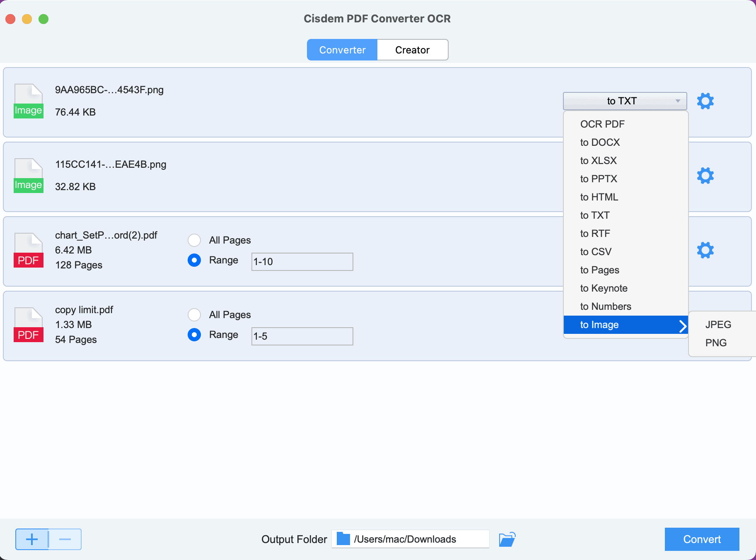Choose to PPTX from format menu
The width and height of the screenshot is (756, 560).
pyautogui.click(x=626, y=179)
